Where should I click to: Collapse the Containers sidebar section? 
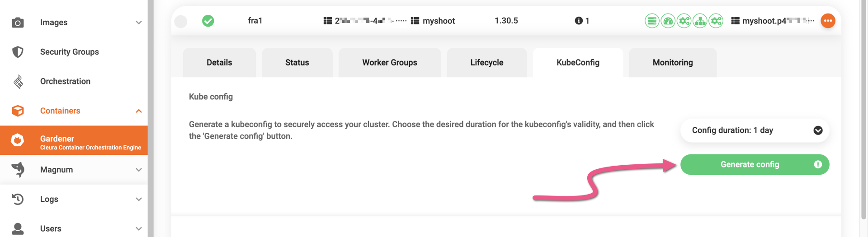click(139, 111)
